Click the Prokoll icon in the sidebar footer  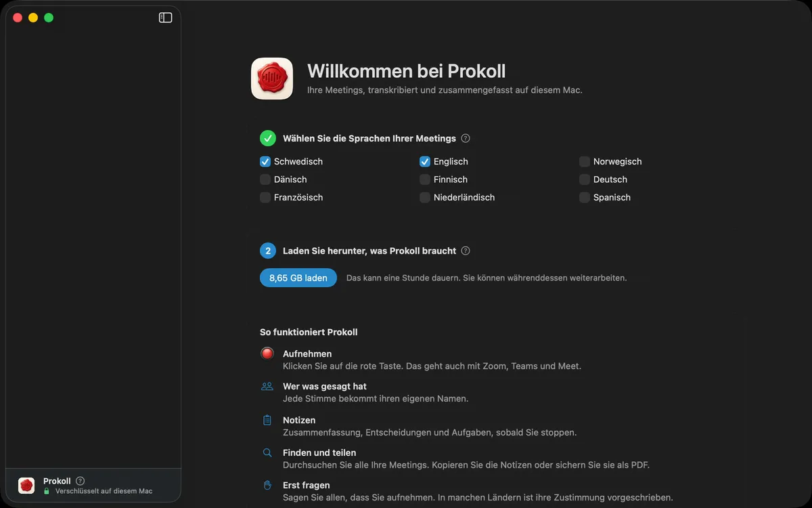tap(26, 485)
